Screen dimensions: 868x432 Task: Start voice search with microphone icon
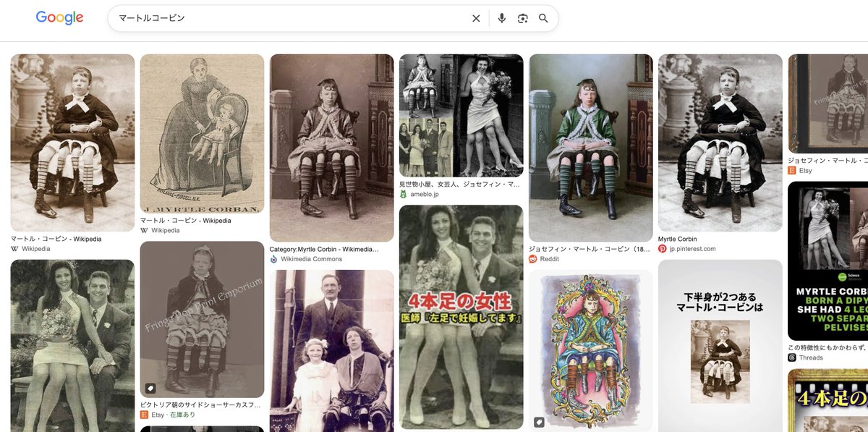tap(502, 19)
